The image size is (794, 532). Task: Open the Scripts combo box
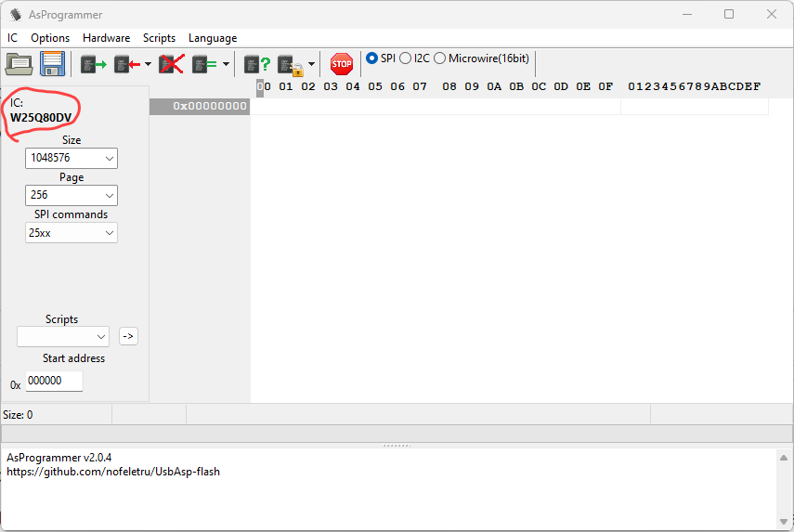[63, 337]
